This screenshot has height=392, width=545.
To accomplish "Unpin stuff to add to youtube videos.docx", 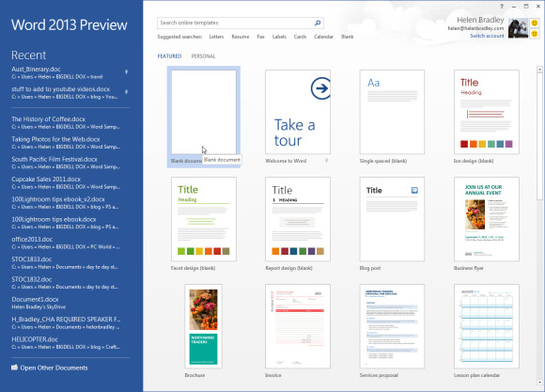I will pyautogui.click(x=127, y=92).
